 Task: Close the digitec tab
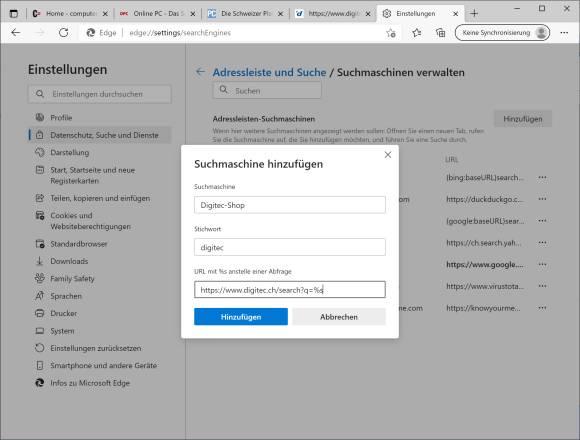[x=368, y=14]
